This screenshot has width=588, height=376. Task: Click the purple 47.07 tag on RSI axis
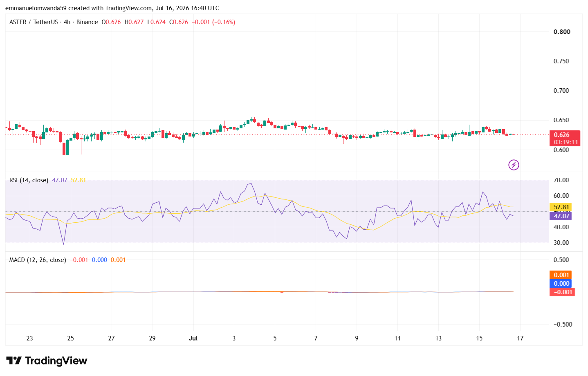click(561, 216)
